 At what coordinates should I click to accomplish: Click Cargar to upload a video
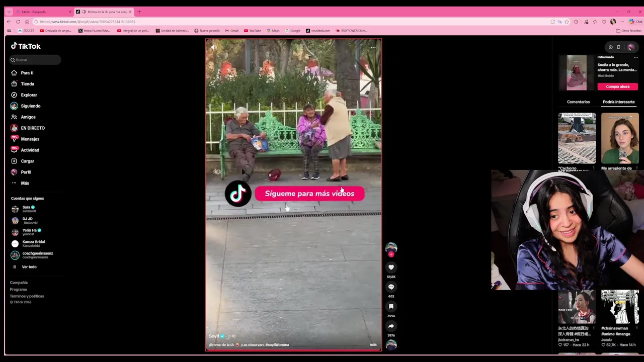pos(23,161)
